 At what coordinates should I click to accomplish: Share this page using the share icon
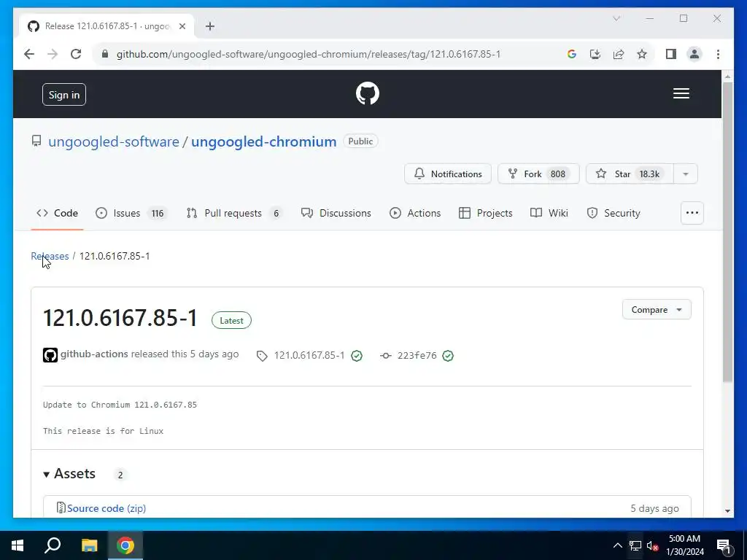click(x=619, y=54)
